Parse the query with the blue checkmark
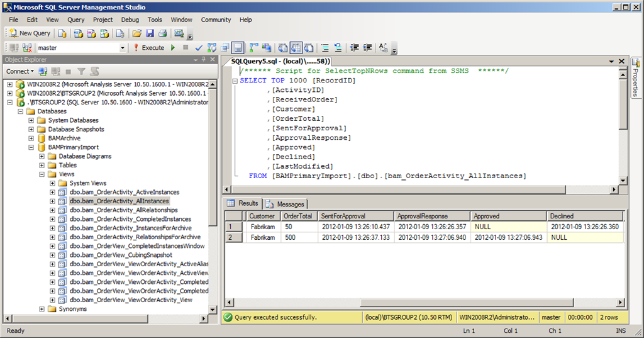 pyautogui.click(x=199, y=48)
